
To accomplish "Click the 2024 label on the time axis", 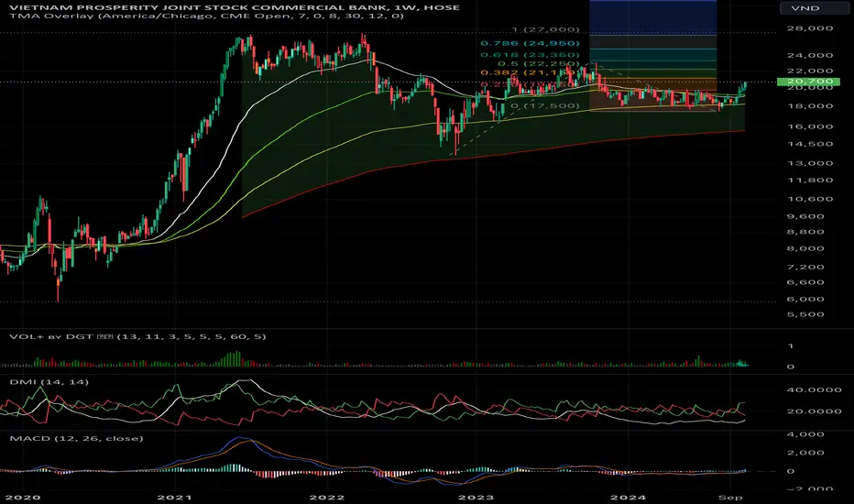I will point(628,498).
